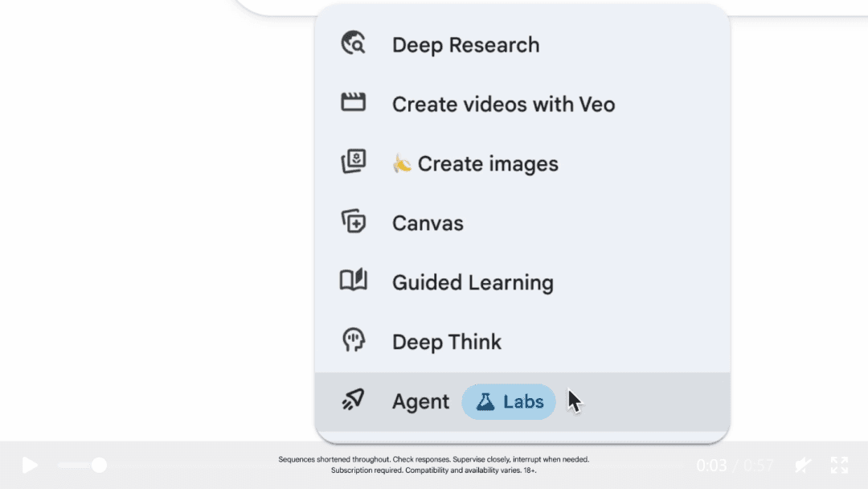
Task: Open the Canvas menu entry text
Action: pyautogui.click(x=428, y=223)
